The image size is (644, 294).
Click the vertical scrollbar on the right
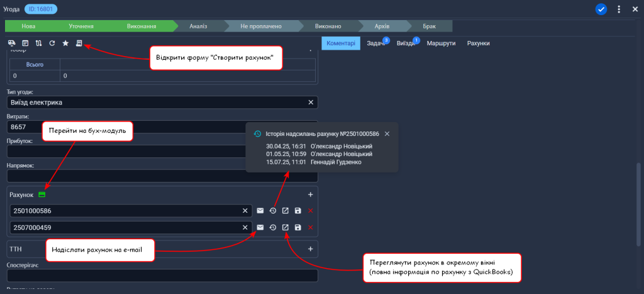[x=638, y=205]
